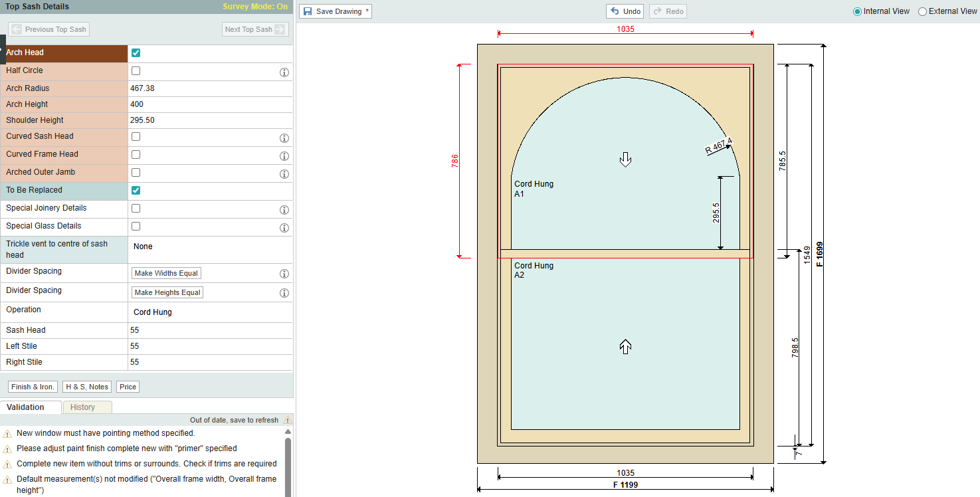980x497 pixels.
Task: Click the down arrow in top sash A1
Action: click(x=625, y=159)
